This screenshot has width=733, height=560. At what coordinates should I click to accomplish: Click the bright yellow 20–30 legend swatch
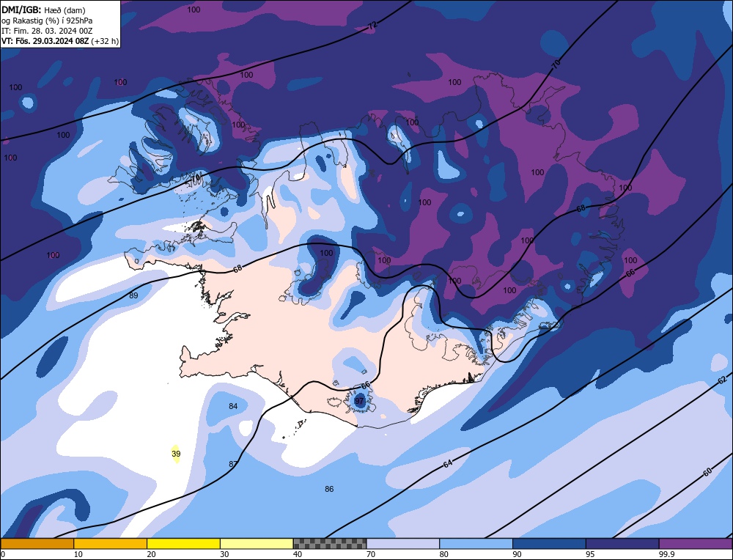click(x=183, y=544)
